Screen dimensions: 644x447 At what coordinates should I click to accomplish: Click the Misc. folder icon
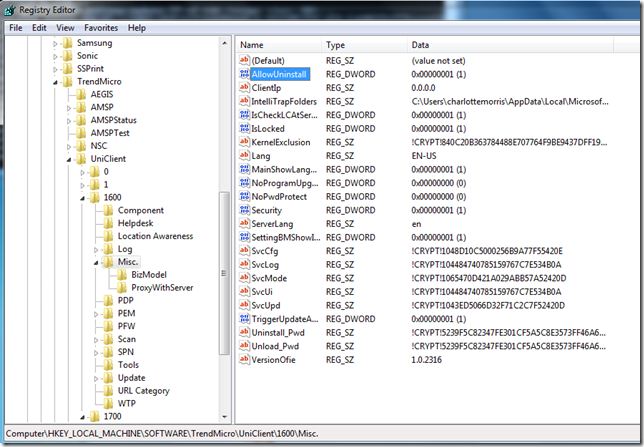pos(108,262)
